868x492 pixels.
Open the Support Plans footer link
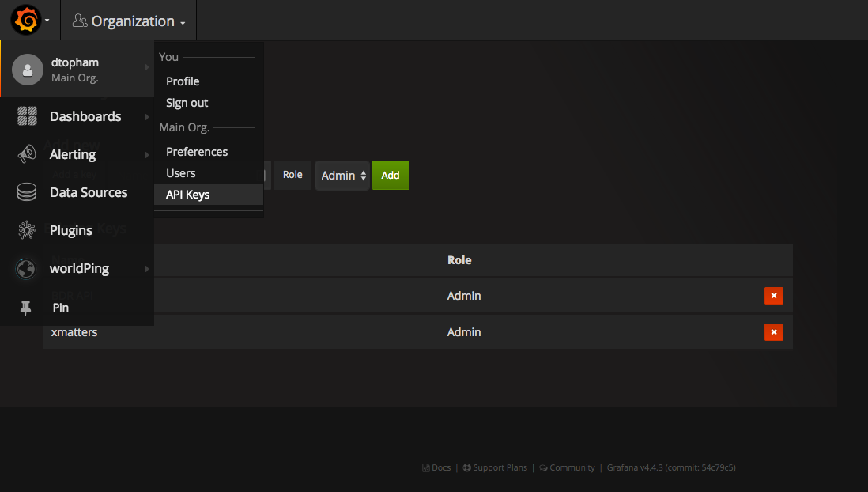(x=495, y=467)
